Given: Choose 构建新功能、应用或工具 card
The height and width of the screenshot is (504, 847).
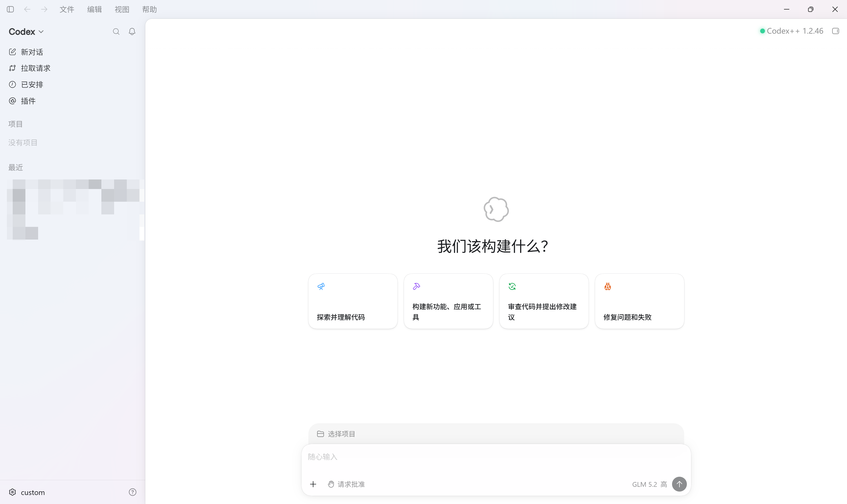Looking at the screenshot, I should 448,301.
